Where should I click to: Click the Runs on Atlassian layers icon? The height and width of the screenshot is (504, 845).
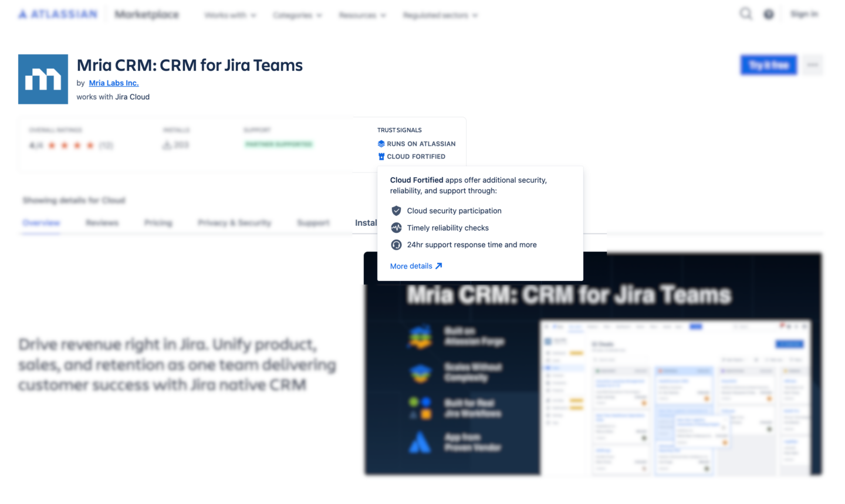[381, 144]
